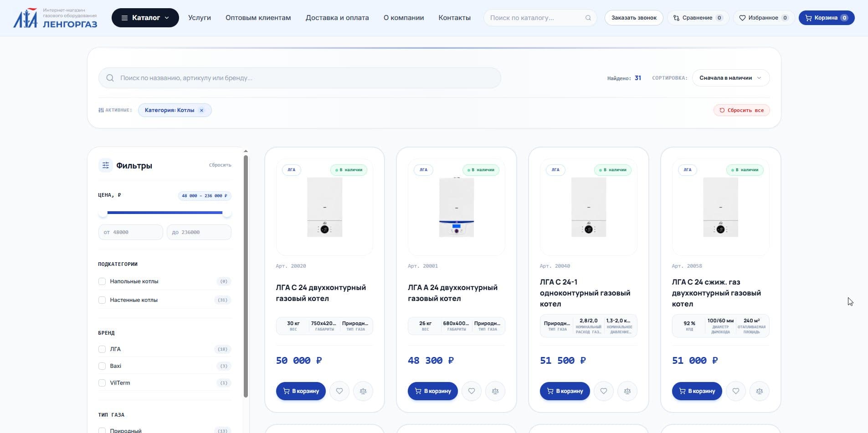Open the Корзина cart
The height and width of the screenshot is (433, 868).
[827, 18]
